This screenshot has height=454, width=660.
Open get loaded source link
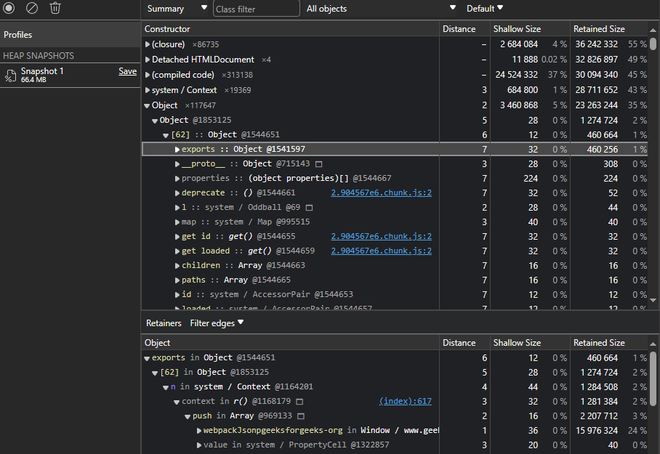tap(381, 251)
